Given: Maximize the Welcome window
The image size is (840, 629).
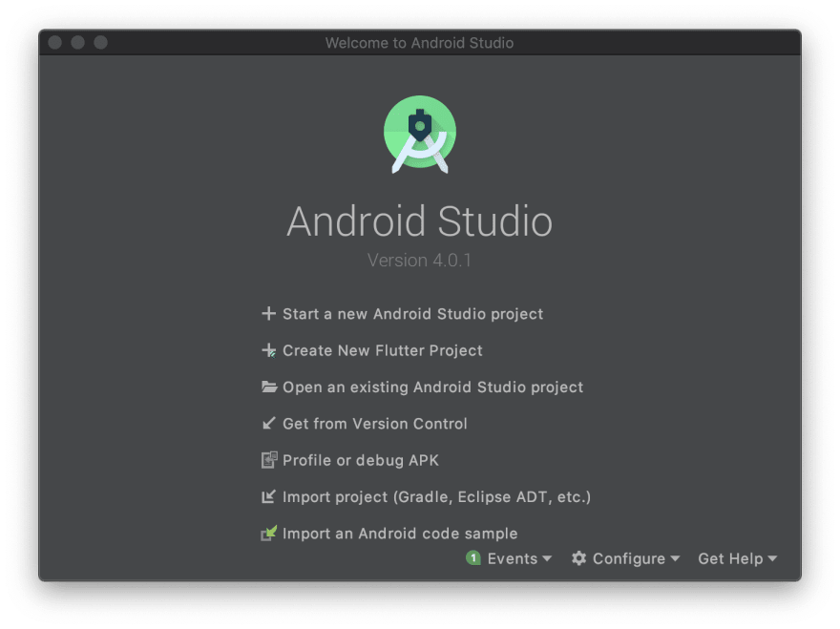Looking at the screenshot, I should [x=101, y=42].
